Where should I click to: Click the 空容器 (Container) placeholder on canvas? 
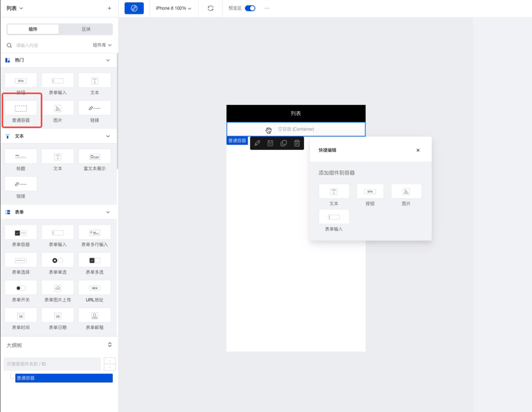point(296,129)
